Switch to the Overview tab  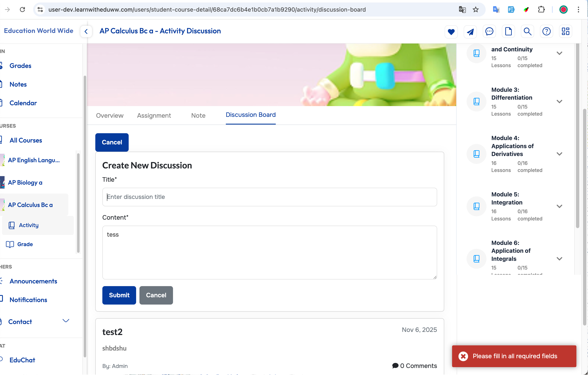110,115
